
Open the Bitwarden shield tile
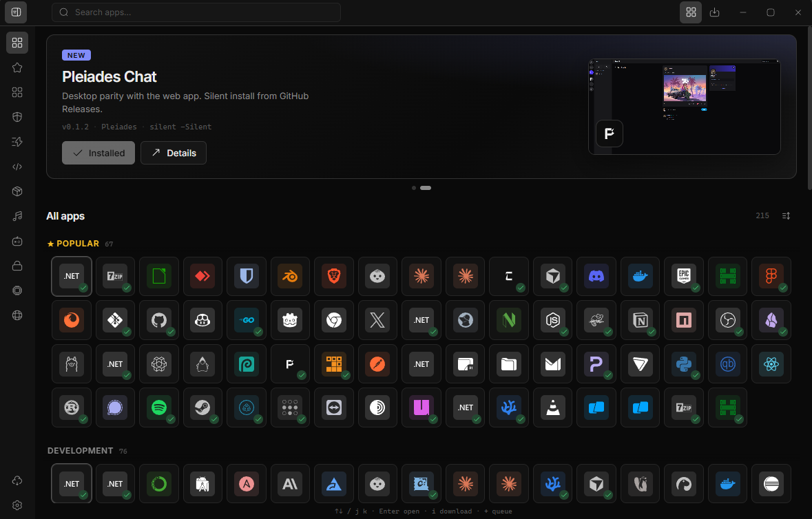[247, 276]
